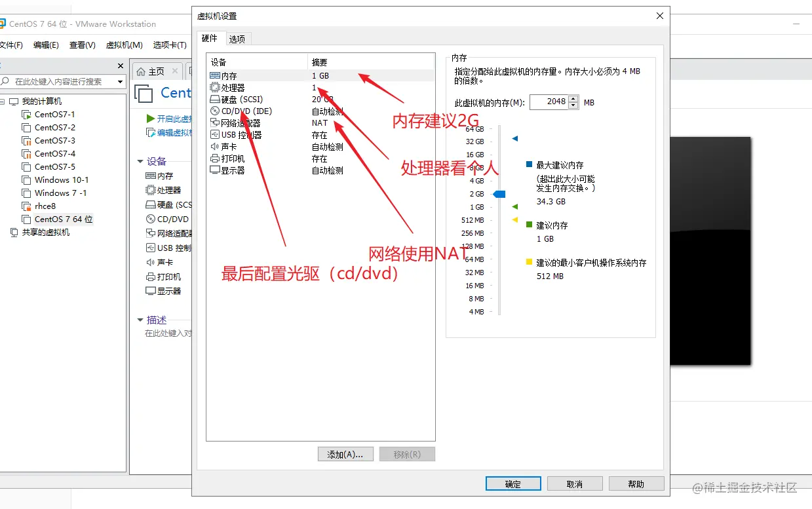Collapse the 设备 section in main window
Viewport: 812px width, 509px height.
pos(140,161)
